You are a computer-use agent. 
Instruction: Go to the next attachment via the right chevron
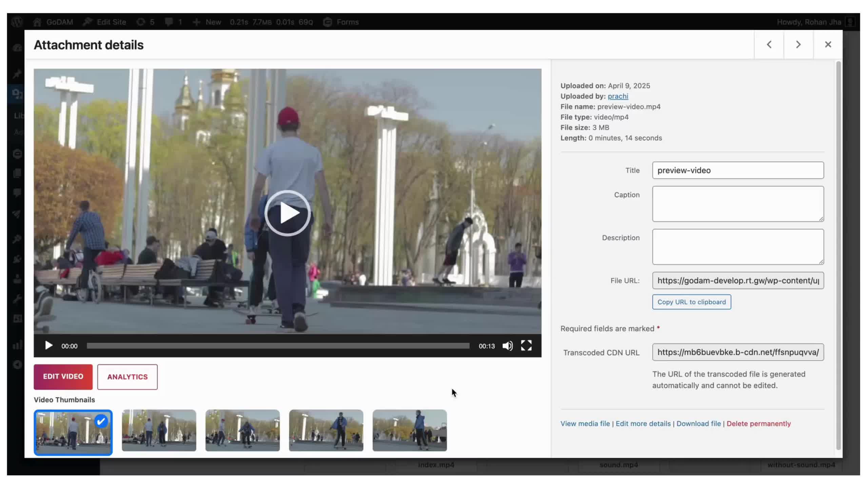[798, 44]
